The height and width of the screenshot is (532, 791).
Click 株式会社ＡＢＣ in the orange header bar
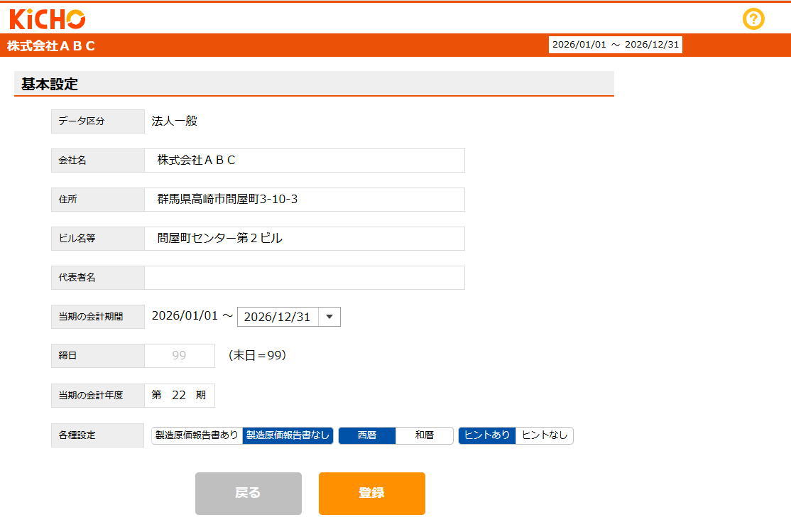pos(51,46)
